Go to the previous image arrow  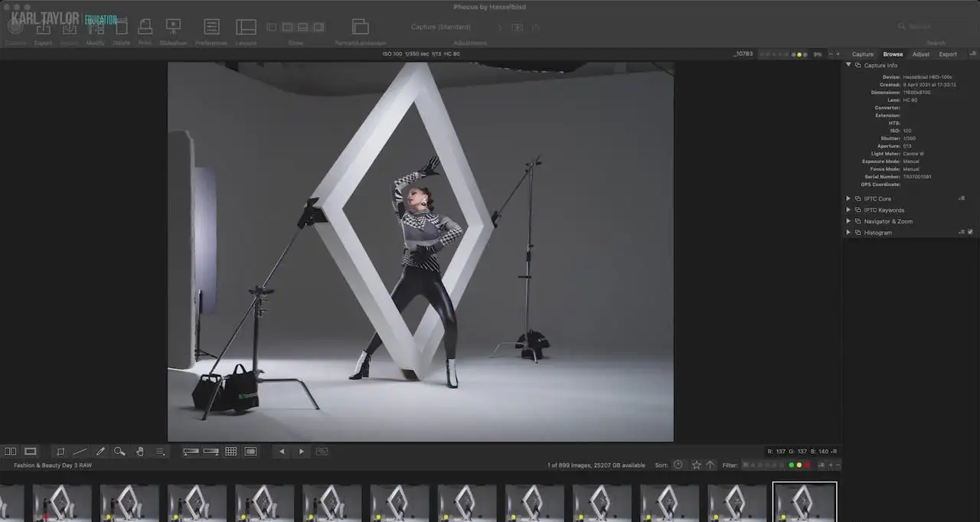coord(282,452)
